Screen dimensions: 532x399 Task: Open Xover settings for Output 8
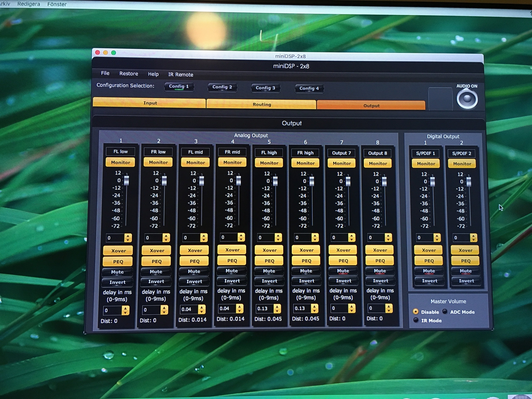380,250
